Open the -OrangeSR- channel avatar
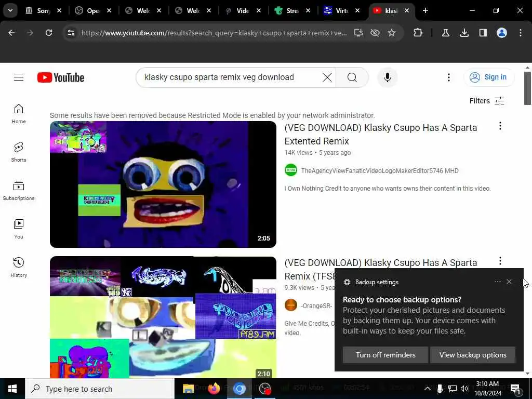This screenshot has height=399, width=532. (291, 305)
